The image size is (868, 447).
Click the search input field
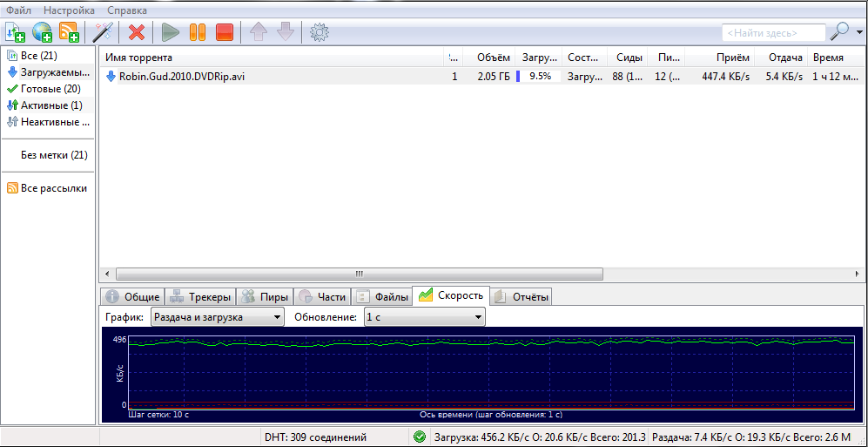(773, 32)
